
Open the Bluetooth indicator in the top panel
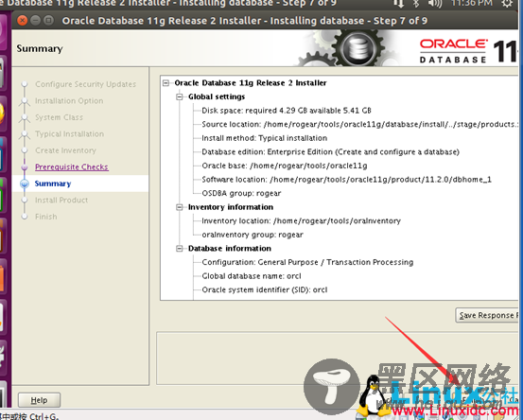click(416, 4)
